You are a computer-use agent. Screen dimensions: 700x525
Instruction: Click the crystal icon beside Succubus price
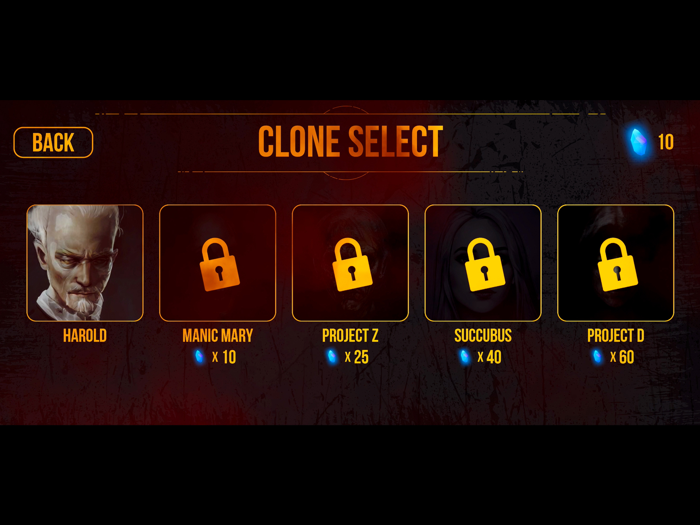pyautogui.click(x=465, y=357)
